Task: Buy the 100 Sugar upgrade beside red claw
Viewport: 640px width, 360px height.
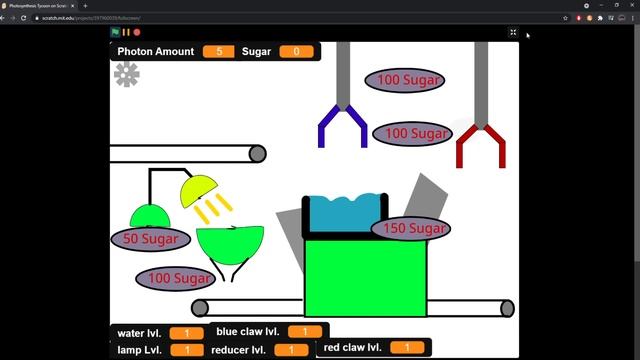Action: [x=413, y=134]
